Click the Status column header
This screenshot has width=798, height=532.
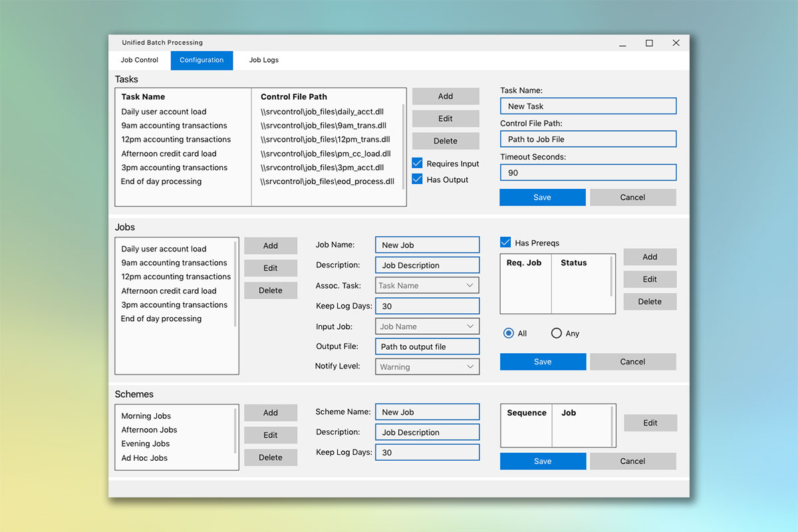pos(573,263)
